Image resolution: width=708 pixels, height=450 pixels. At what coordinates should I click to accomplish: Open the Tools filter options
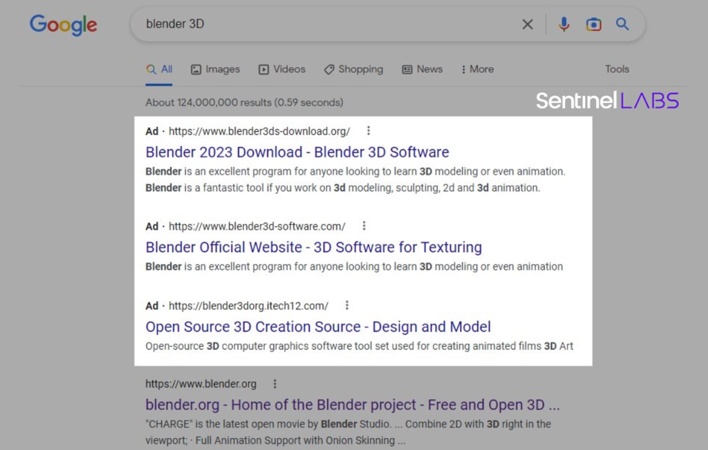[x=617, y=69]
